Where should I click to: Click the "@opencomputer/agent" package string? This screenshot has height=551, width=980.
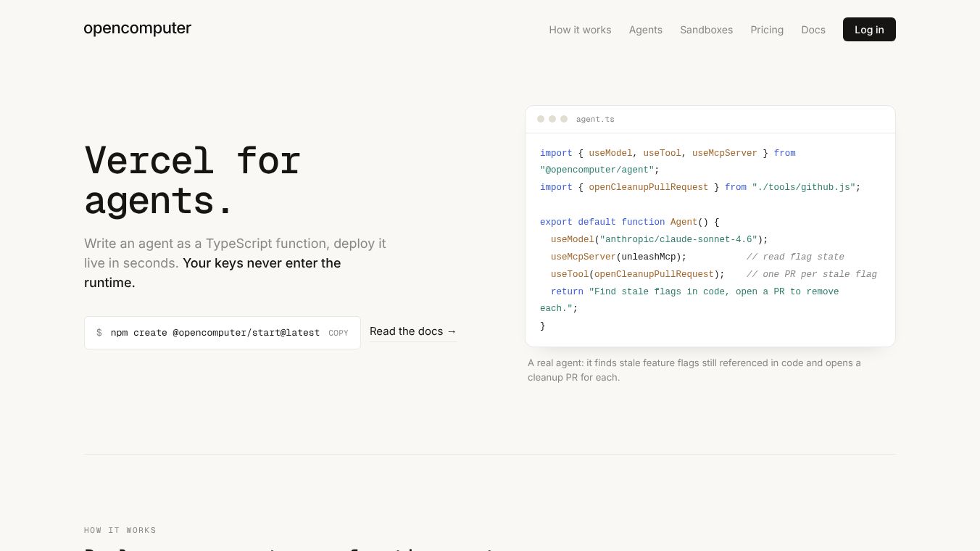(x=597, y=170)
